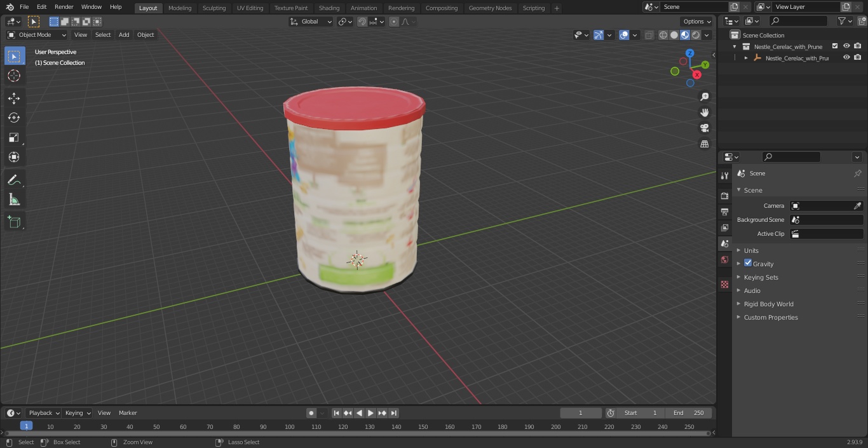This screenshot has height=448, width=868.
Task: Open the Texture properties tab
Action: [724, 284]
